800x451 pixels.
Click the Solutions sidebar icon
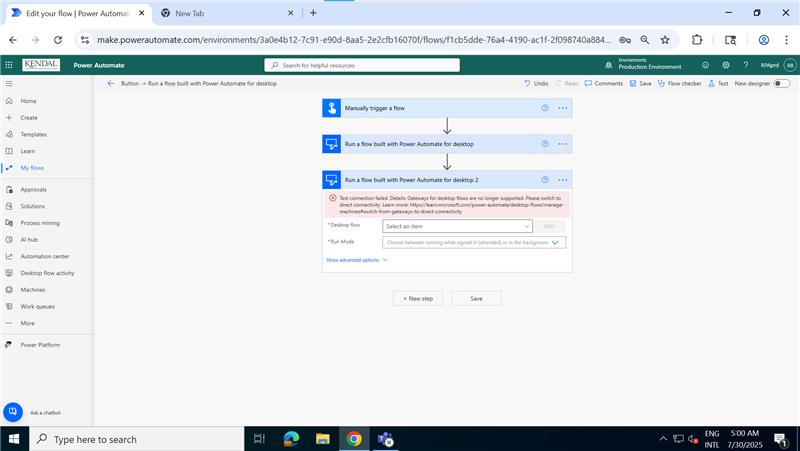[9, 206]
